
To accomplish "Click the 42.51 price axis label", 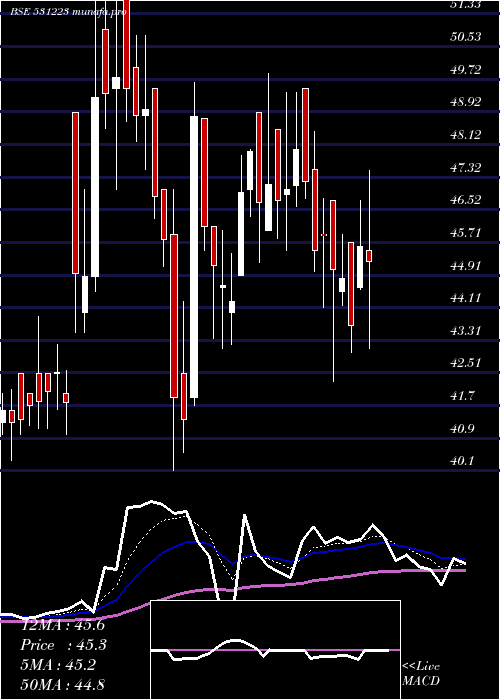I will [466, 362].
